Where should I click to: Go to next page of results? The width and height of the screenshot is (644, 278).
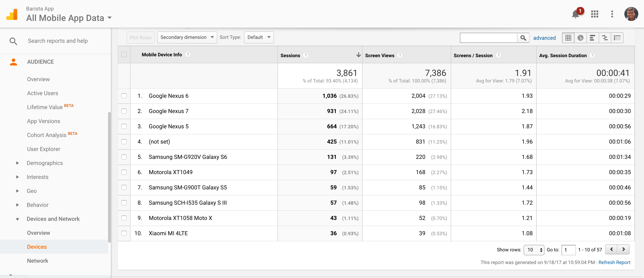(623, 249)
